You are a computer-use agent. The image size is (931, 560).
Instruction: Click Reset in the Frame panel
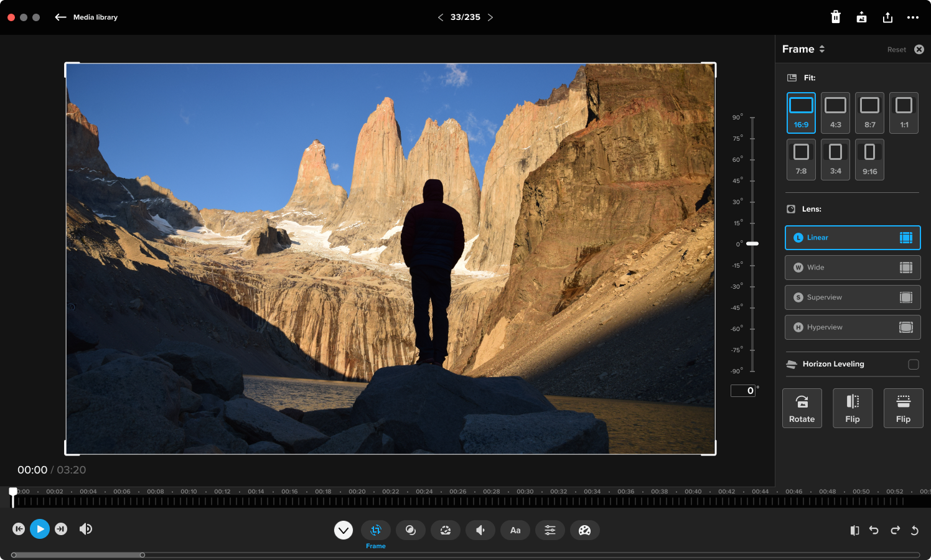896,50
